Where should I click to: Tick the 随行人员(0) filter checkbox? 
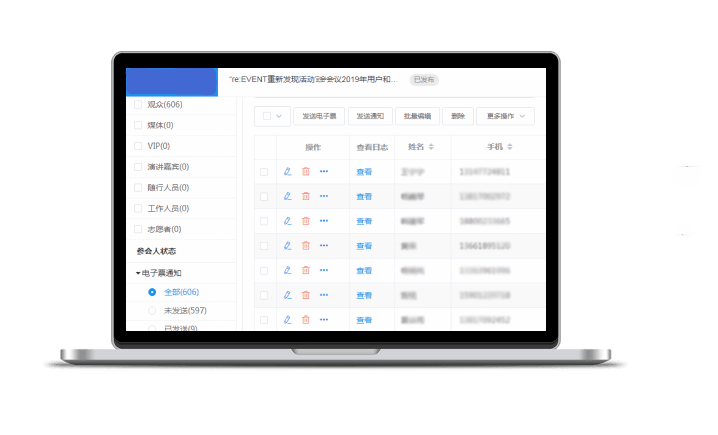(x=138, y=187)
